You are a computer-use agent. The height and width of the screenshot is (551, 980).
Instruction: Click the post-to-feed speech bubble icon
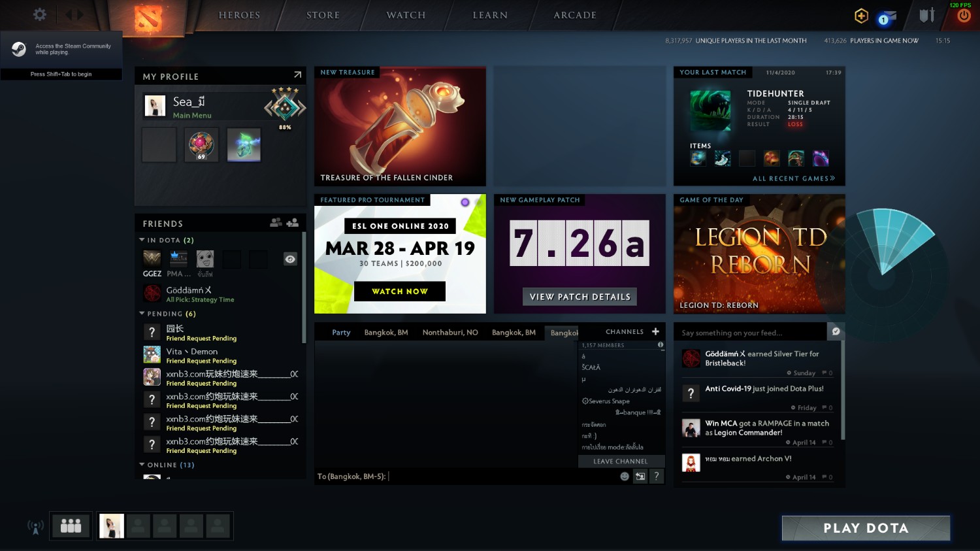(836, 331)
